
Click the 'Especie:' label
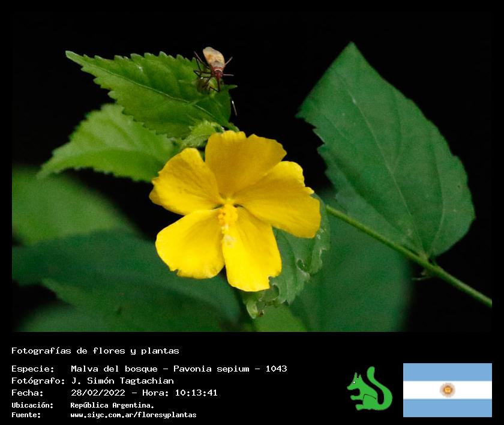(32, 369)
